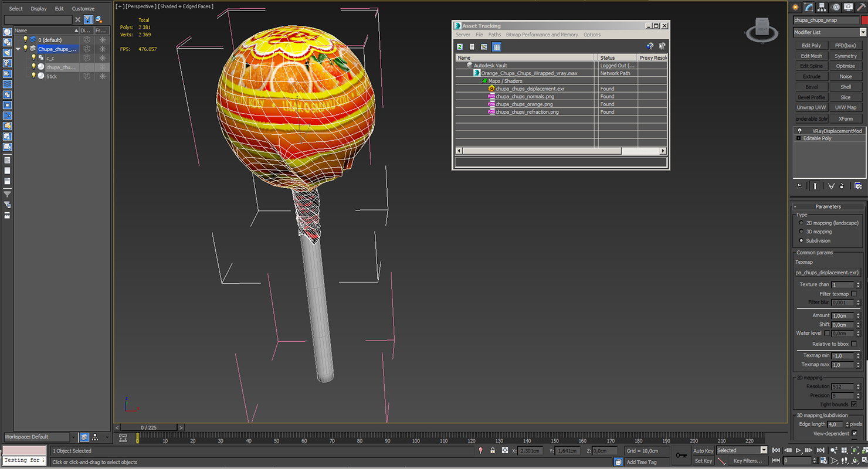Screen dimensions: 868x469
Task: Adjust Texture chan spinner arrows
Action: click(858, 284)
